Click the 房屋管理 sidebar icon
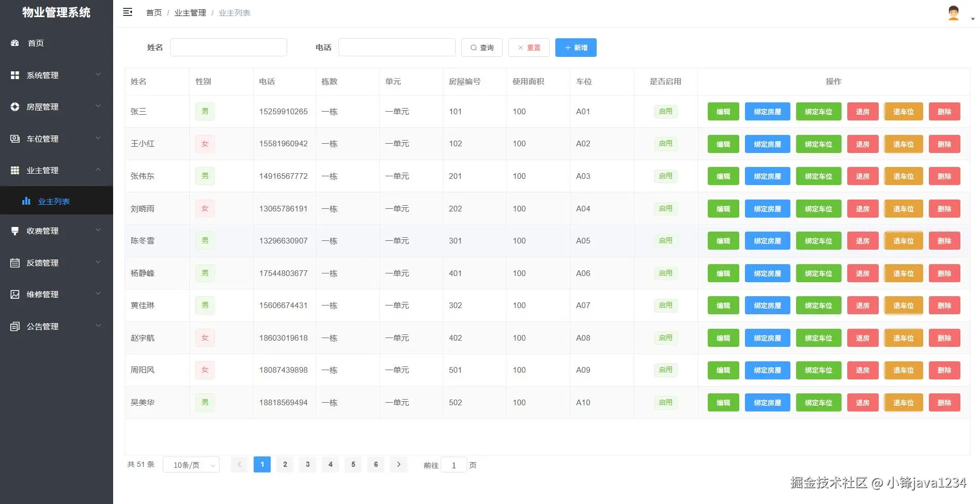 15,106
